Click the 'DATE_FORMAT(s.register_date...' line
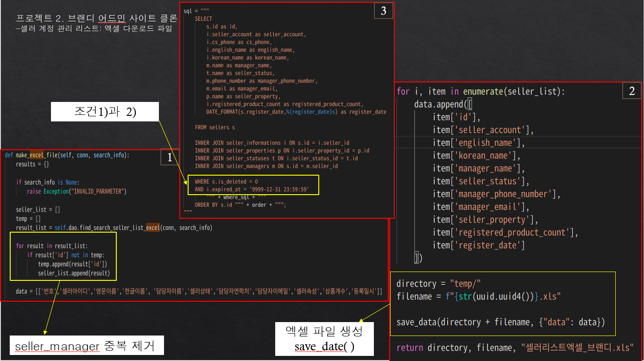 297,112
